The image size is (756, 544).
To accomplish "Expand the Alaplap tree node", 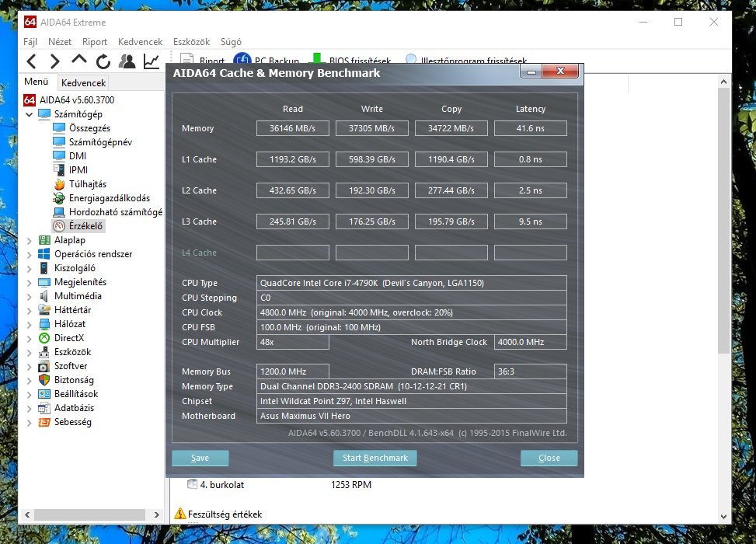I will point(29,240).
